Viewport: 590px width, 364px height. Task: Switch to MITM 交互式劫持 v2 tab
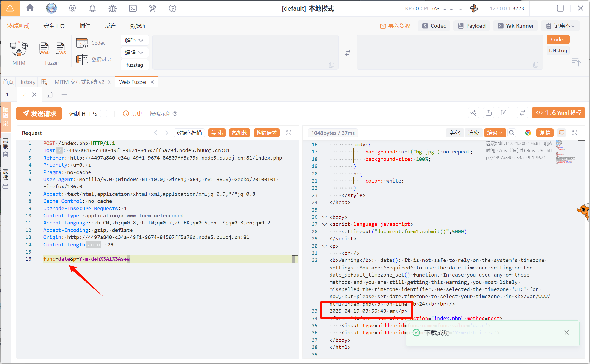pyautogui.click(x=80, y=82)
